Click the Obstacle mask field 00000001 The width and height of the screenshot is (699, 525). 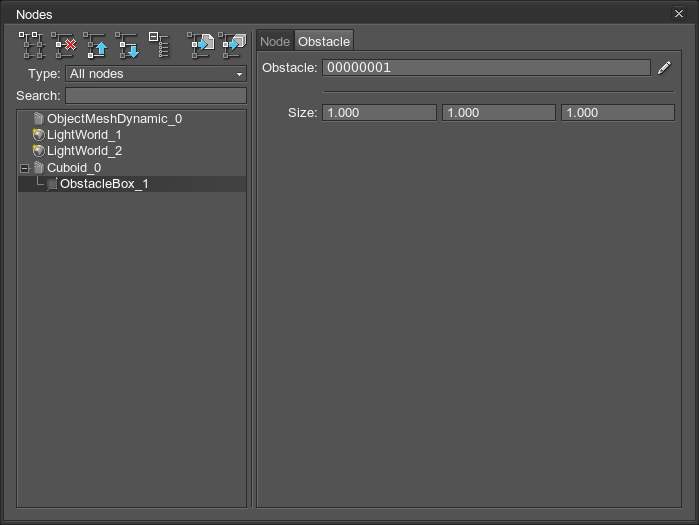click(486, 68)
